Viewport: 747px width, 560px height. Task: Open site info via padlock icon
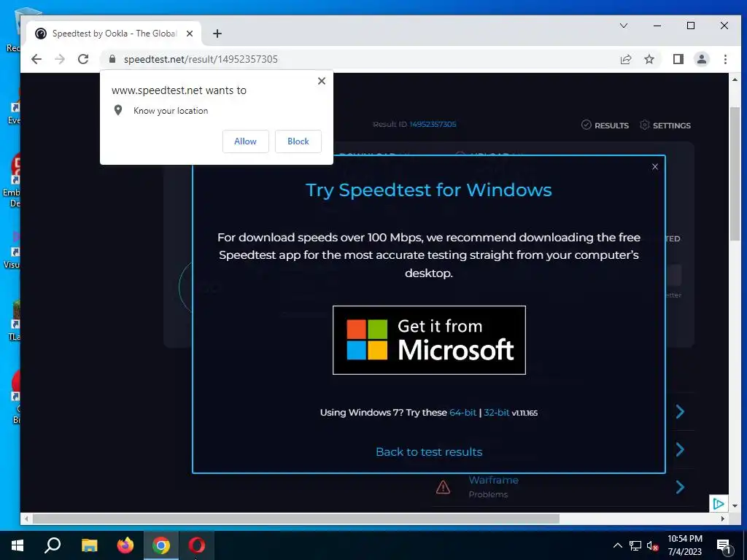click(112, 58)
